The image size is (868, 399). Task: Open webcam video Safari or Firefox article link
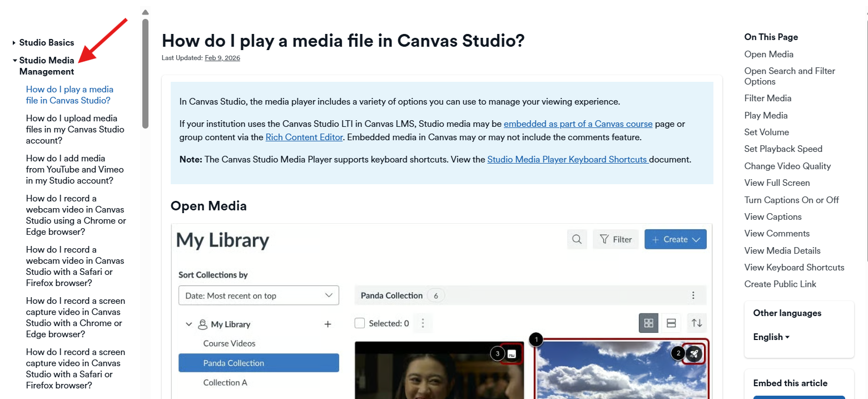[x=75, y=266]
